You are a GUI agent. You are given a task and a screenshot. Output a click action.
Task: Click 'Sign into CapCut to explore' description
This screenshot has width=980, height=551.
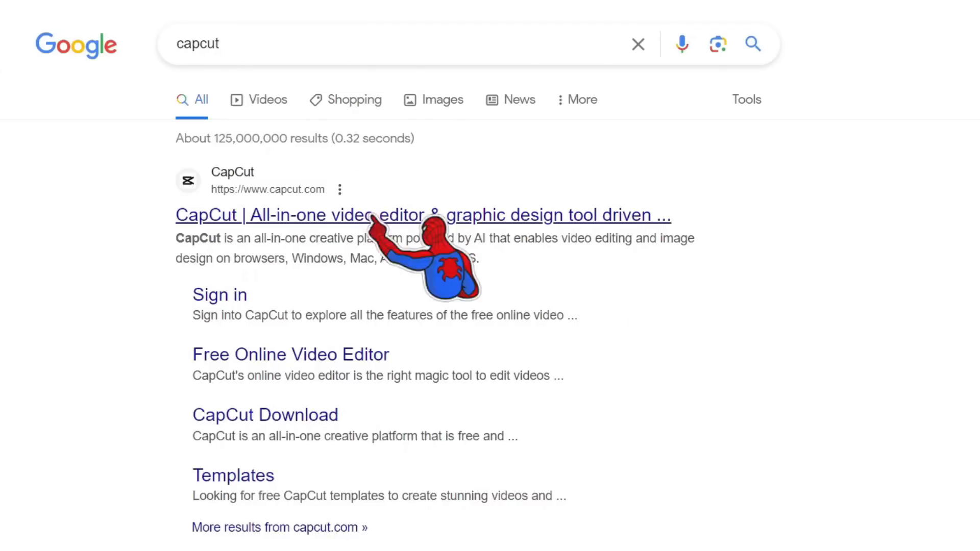385,315
